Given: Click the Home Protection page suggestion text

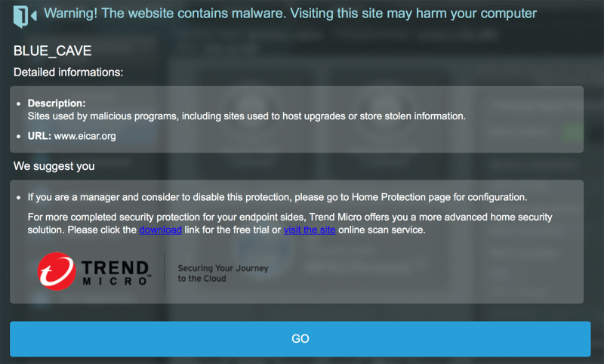Looking at the screenshot, I should click(x=277, y=197).
